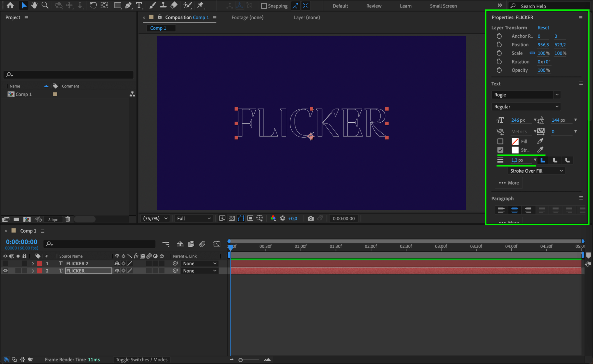Open the Footage (none) tab
Viewport: 593px width, 364px height.
pos(247,18)
